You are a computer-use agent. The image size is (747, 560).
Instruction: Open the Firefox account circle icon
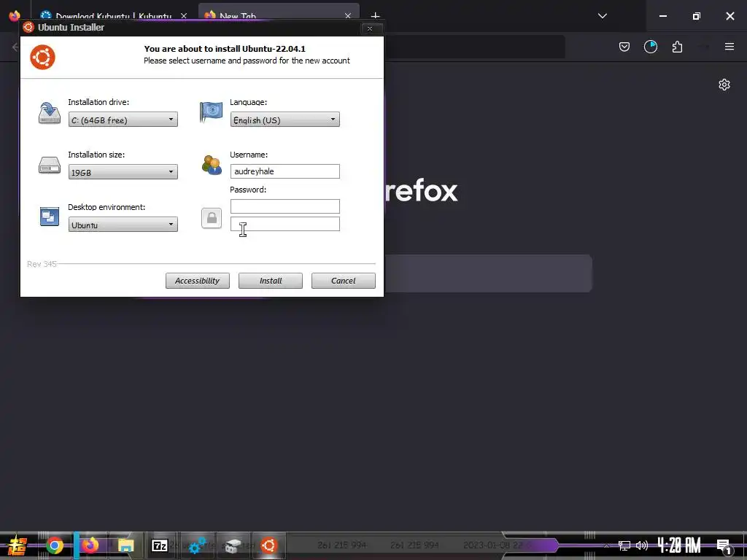[x=650, y=47]
